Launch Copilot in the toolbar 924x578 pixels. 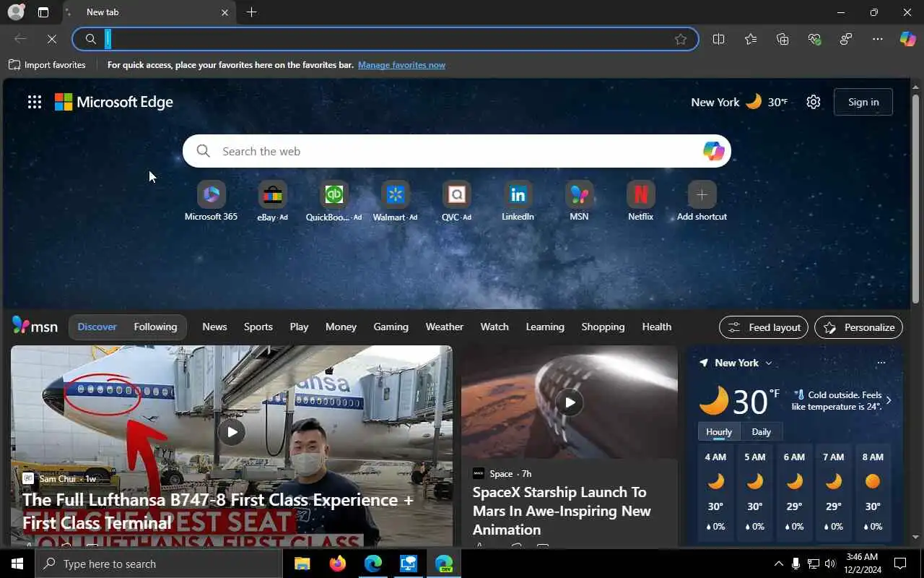pyautogui.click(x=908, y=39)
